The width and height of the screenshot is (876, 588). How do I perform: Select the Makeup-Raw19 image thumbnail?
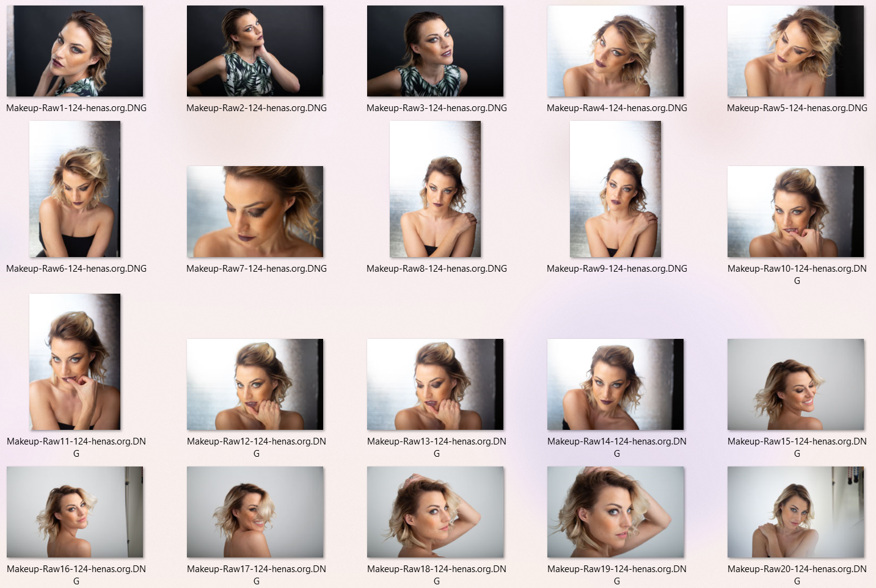click(x=615, y=512)
